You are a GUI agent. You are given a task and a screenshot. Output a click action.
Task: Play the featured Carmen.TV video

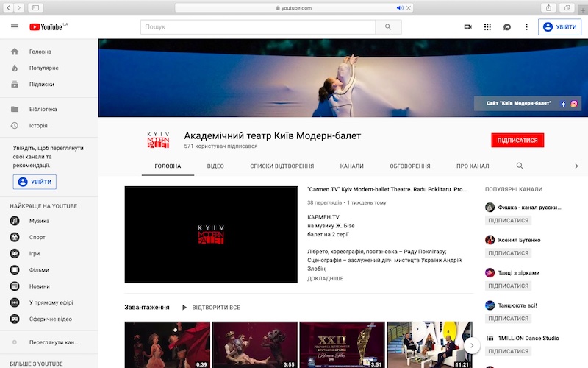211,235
